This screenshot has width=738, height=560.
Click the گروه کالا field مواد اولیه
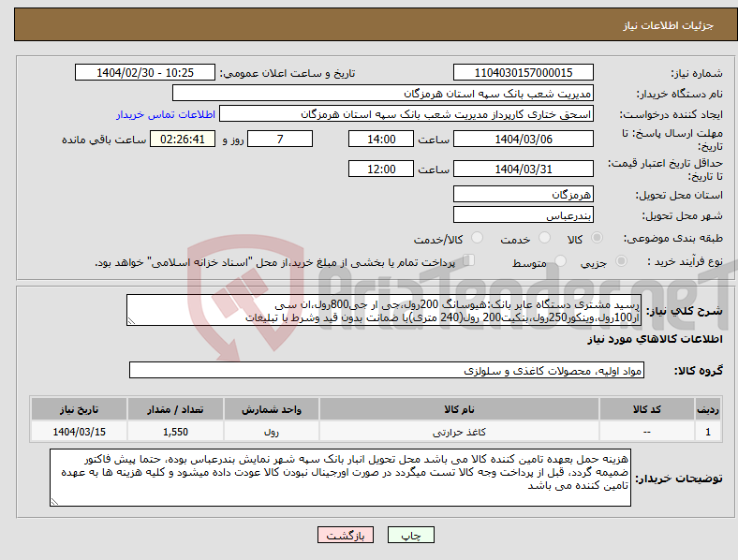(387, 370)
